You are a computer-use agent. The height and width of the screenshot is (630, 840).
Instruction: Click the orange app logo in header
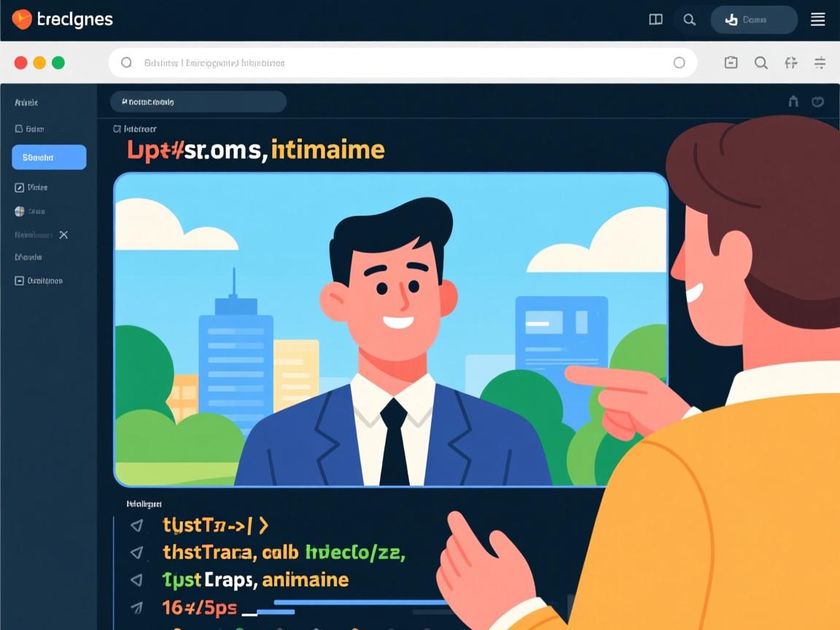(x=22, y=20)
